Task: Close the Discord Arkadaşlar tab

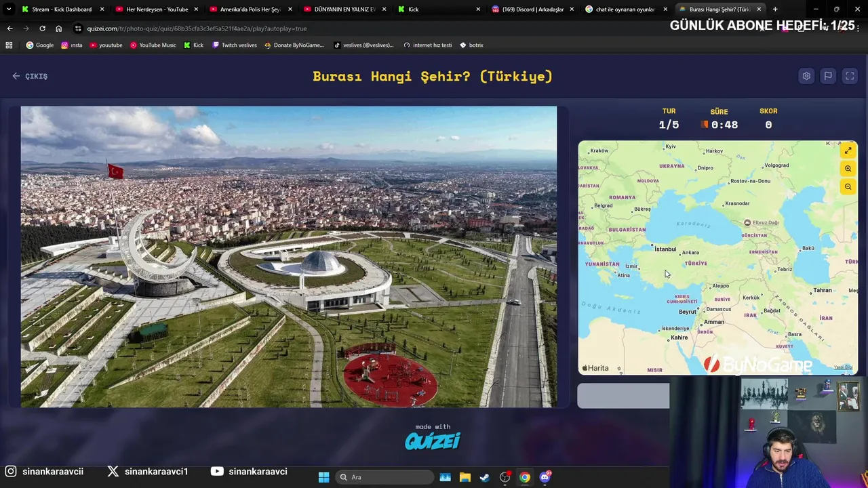Action: point(572,9)
